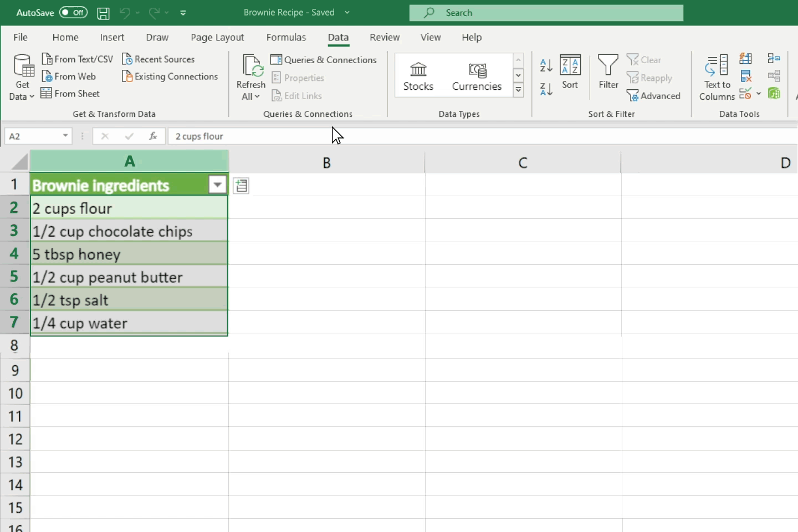Screen dimensions: 798x532
Task: Open the Sort dialog icon
Action: 570,72
